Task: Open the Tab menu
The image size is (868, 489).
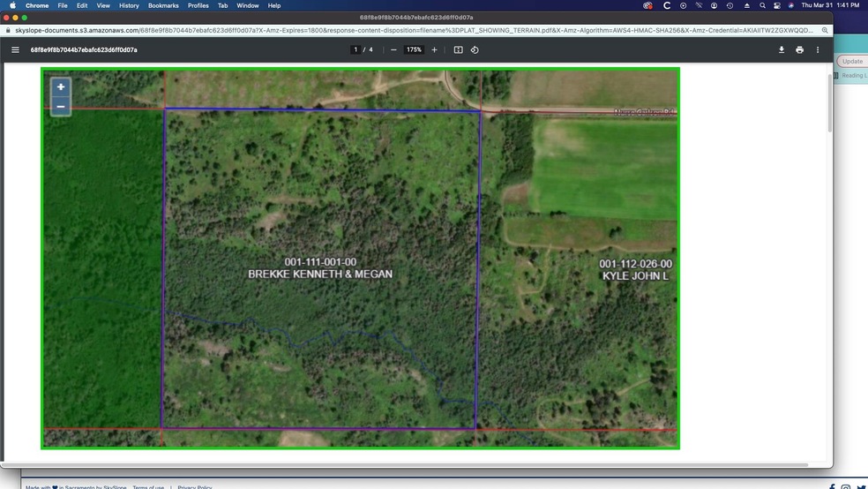Action: [x=222, y=5]
